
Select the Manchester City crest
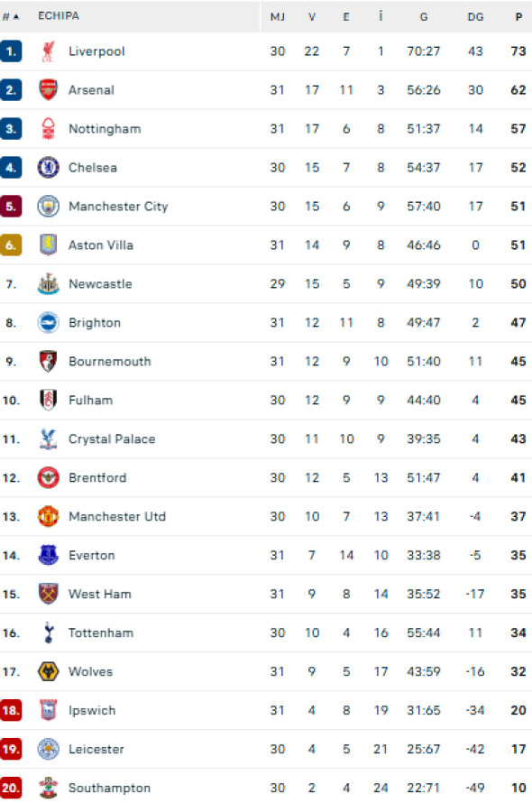(48, 207)
